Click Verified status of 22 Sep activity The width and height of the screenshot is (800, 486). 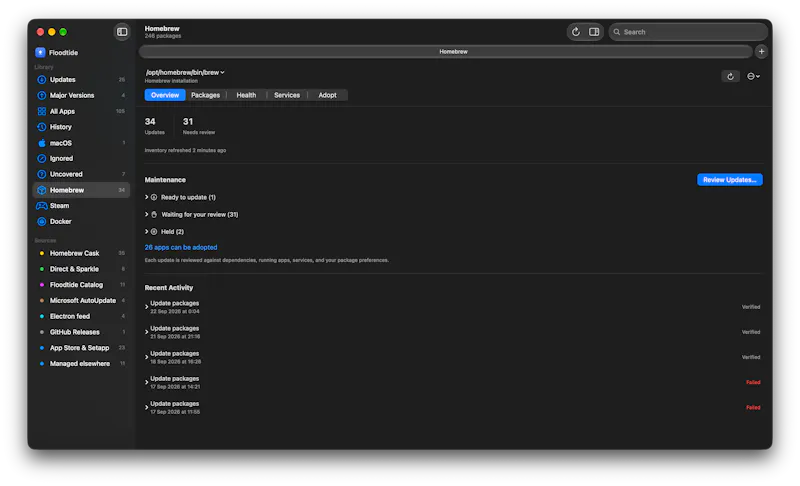[x=751, y=307]
